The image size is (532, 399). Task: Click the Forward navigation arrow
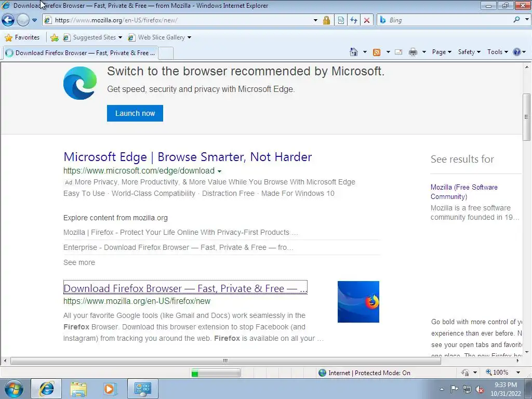point(23,20)
